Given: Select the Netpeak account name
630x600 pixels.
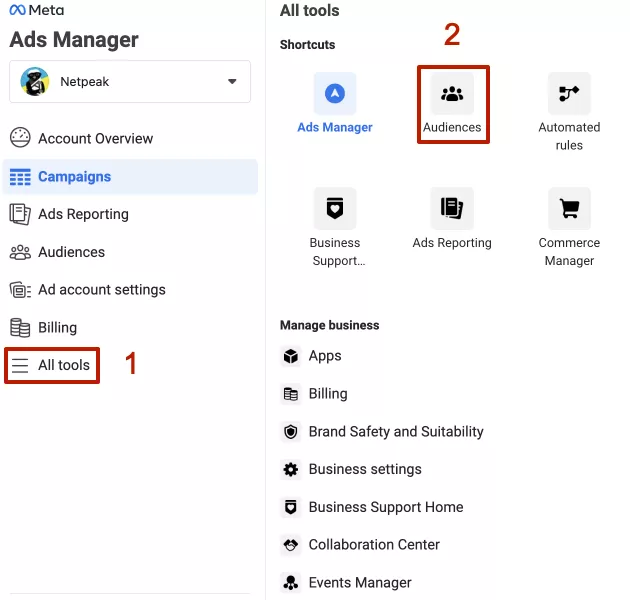Looking at the screenshot, I should click(84, 82).
